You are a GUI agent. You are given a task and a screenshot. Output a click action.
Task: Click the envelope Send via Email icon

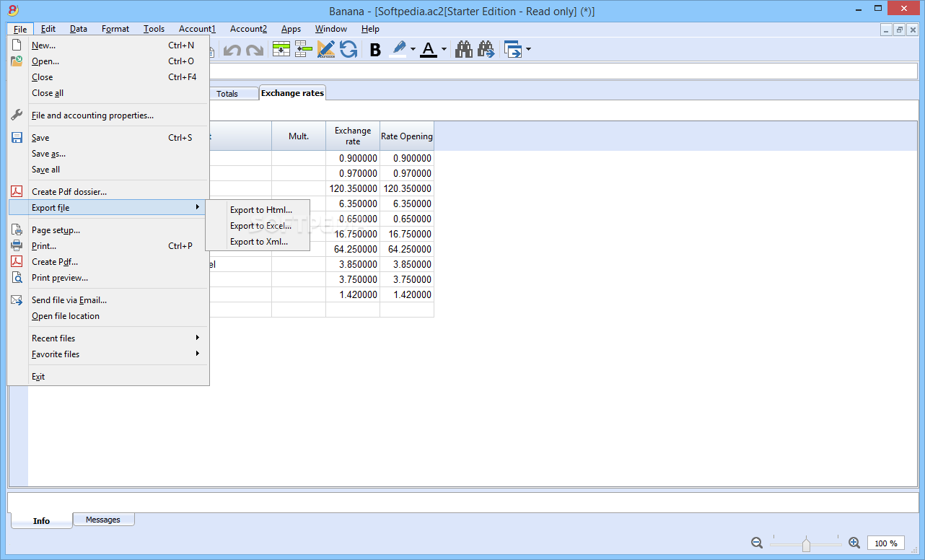[17, 299]
